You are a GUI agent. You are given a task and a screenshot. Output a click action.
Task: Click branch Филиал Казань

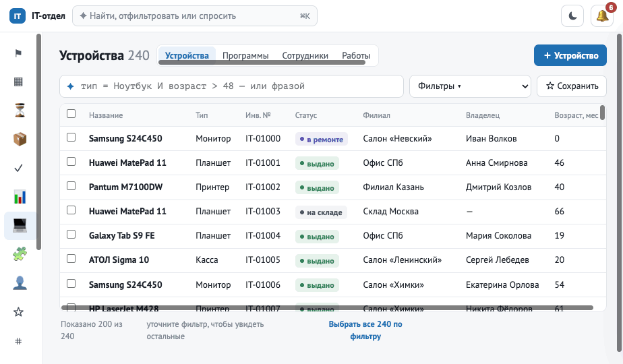pos(393,187)
